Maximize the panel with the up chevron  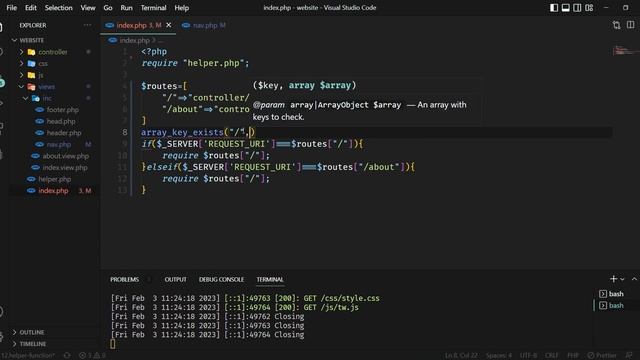[634, 279]
